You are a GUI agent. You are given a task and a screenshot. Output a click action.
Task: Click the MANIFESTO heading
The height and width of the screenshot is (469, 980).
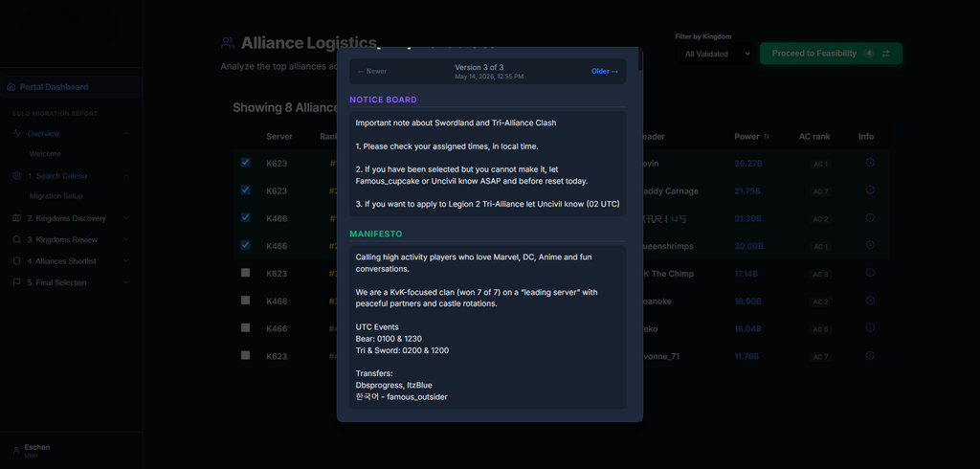[375, 234]
